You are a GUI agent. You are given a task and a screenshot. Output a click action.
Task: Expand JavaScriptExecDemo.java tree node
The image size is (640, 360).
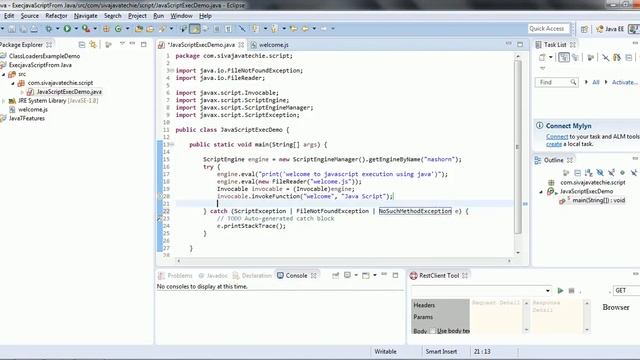pos(22,92)
